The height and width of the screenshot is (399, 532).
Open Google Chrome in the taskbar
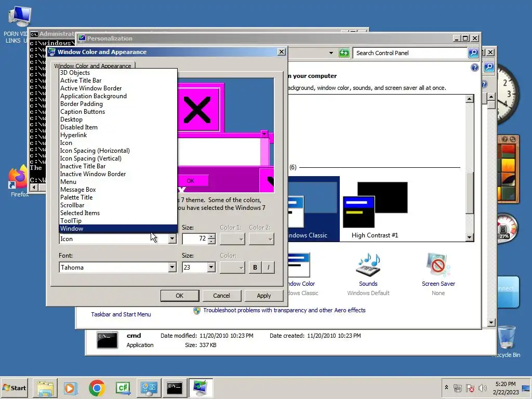tap(97, 388)
